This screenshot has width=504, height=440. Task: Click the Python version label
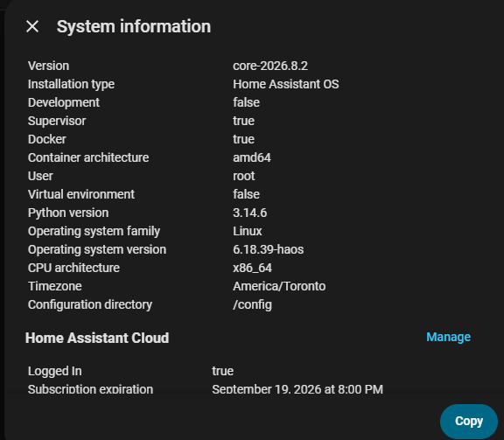click(x=68, y=213)
